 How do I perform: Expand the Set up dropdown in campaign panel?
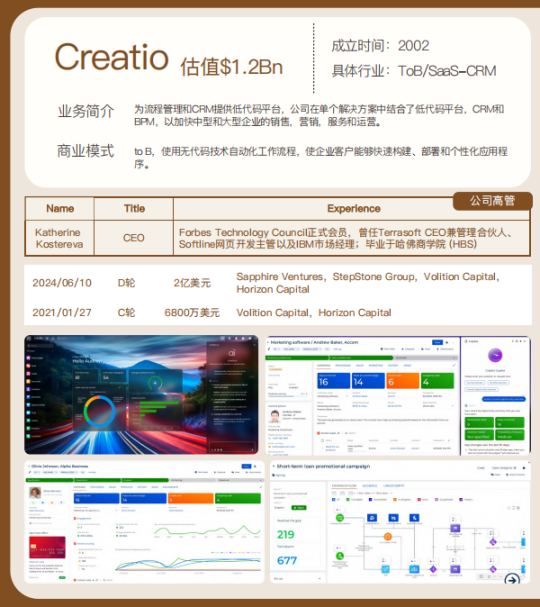(x=297, y=578)
